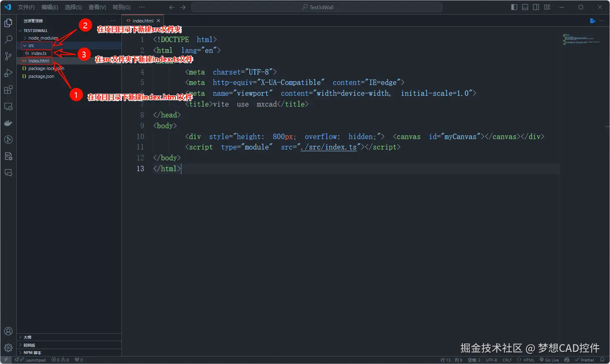Open the notifications bell icon

[x=602, y=360]
